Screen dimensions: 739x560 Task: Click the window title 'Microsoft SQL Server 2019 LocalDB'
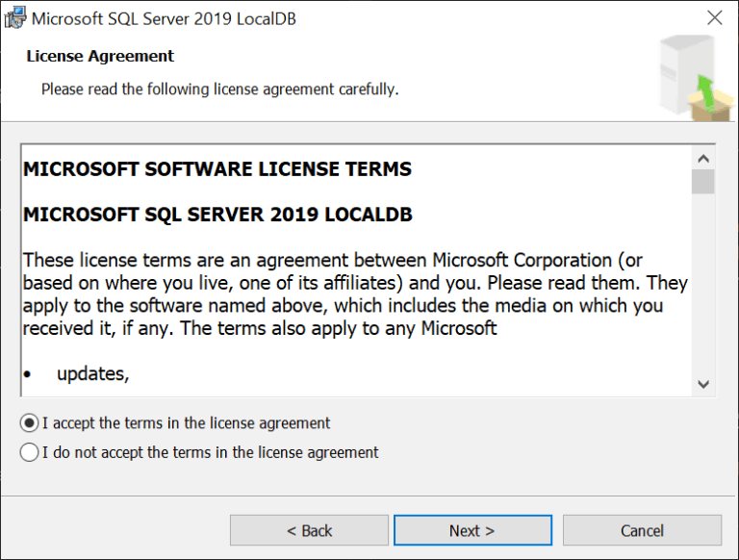pos(164,19)
